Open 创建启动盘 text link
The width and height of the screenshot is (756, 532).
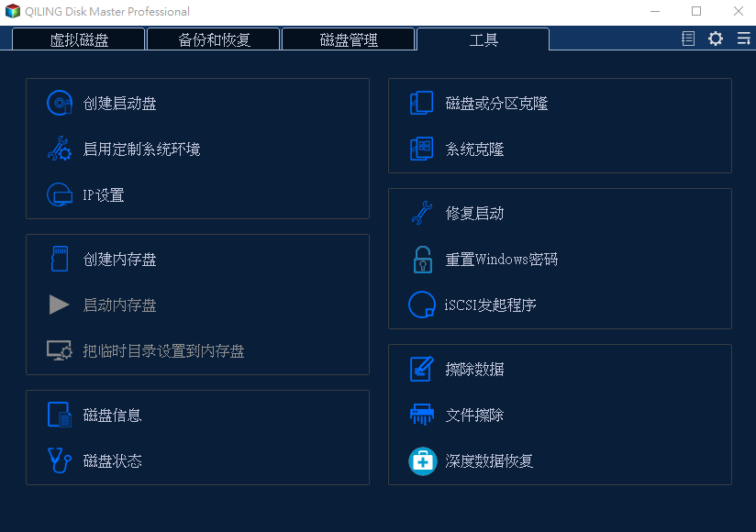pos(119,103)
